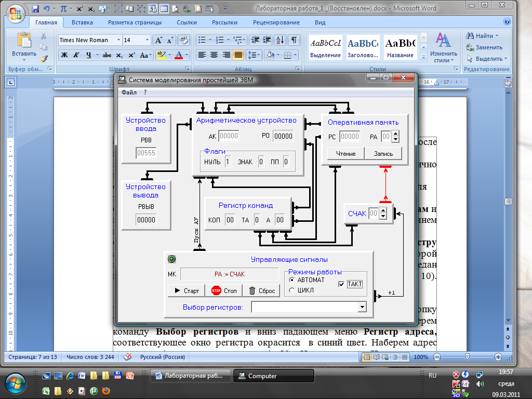The image size is (532, 399).
Task: Open the Вставка ribbon tab
Action: pos(82,22)
